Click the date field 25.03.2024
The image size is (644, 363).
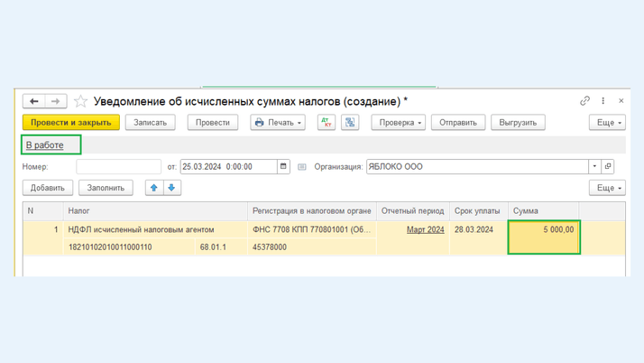coord(229,166)
